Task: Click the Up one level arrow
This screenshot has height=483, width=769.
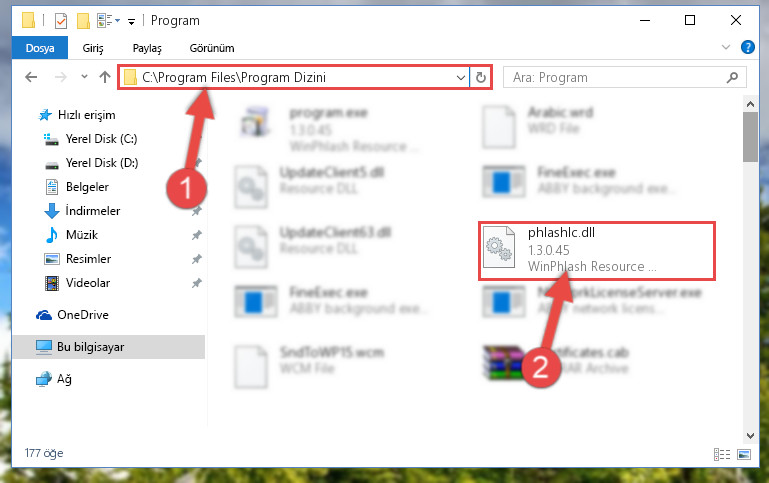Action: [x=104, y=77]
